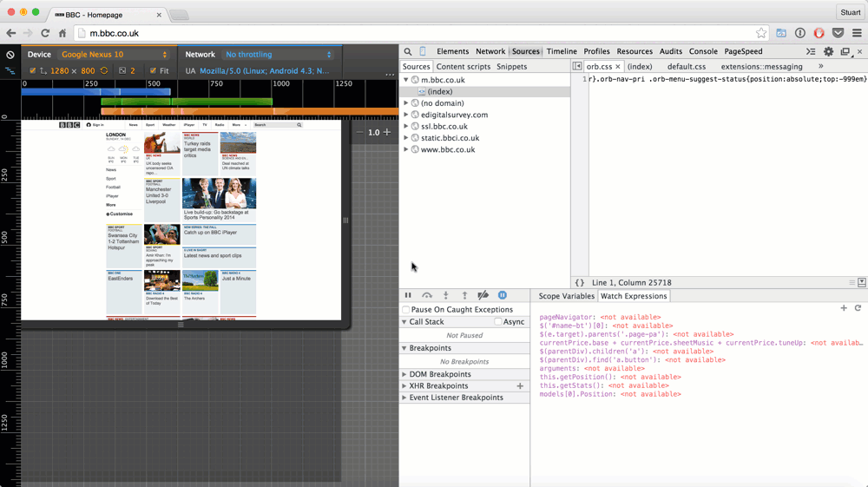This screenshot has height=487, width=868.
Task: Collapse the m.bbc.co.uk tree node
Action: 405,80
